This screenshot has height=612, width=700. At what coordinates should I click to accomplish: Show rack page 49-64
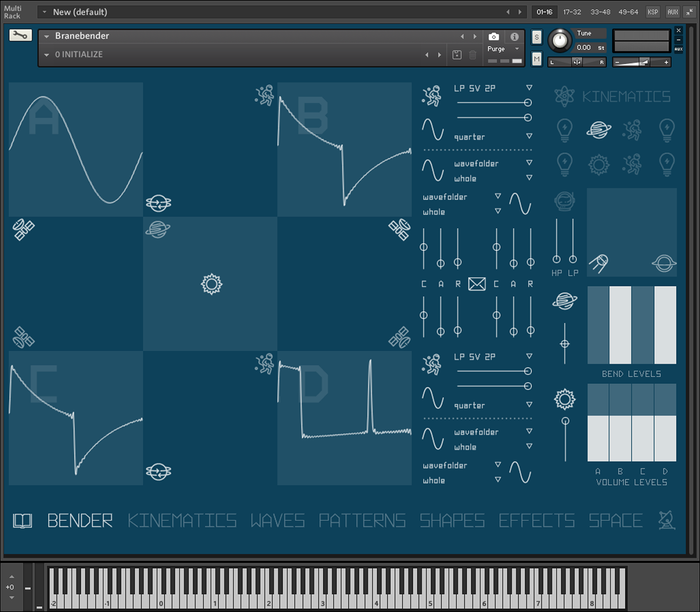pyautogui.click(x=628, y=12)
